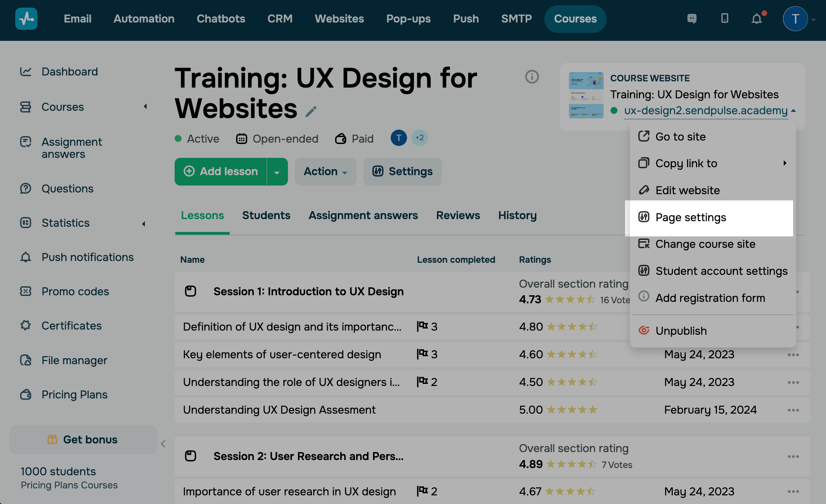Open File manager from the sidebar
This screenshot has width=826, height=504.
(x=74, y=360)
